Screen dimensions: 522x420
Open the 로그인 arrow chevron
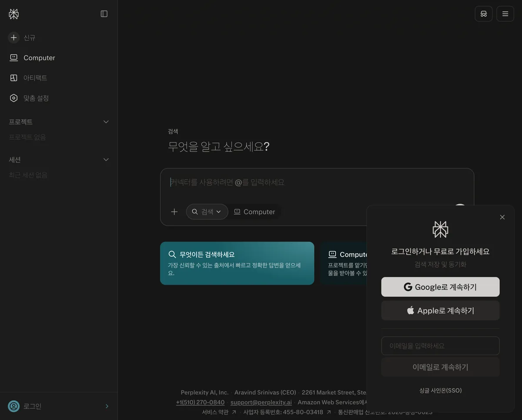pyautogui.click(x=107, y=406)
